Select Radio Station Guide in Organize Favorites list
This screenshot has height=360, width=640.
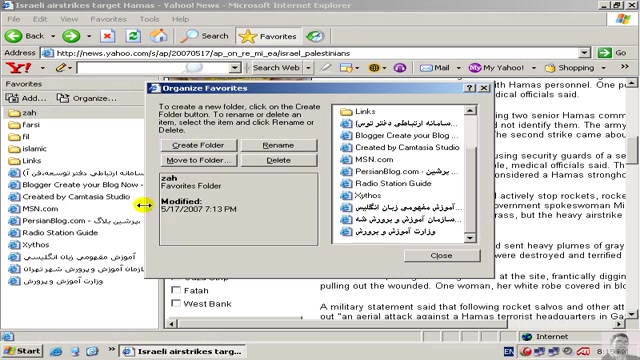click(x=386, y=183)
